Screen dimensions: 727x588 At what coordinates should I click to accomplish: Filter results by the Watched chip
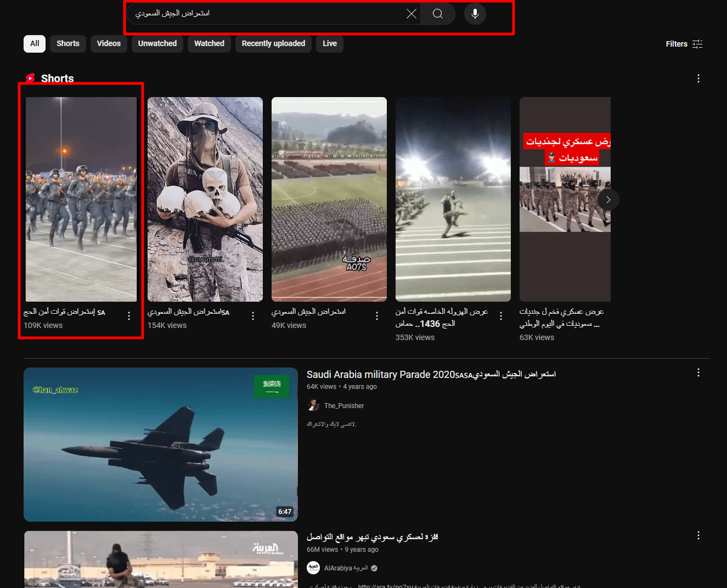tap(209, 44)
